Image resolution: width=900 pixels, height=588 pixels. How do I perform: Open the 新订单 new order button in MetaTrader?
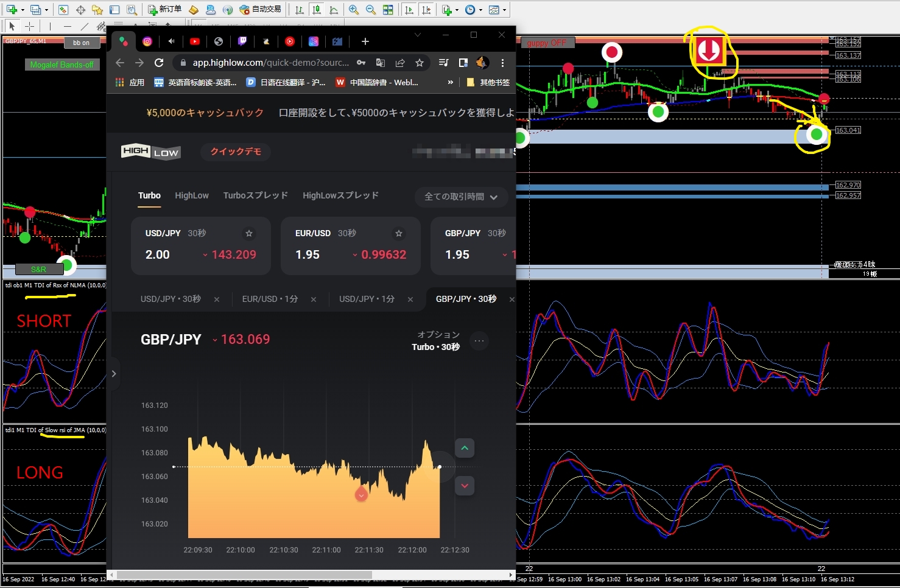tap(165, 10)
